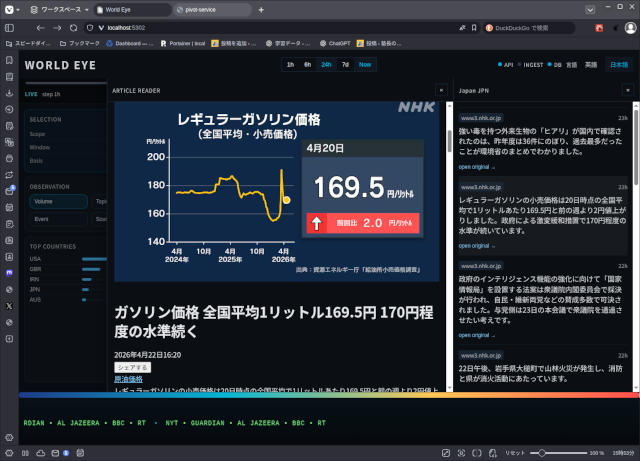Select the Volume observation option
The width and height of the screenshot is (640, 461).
pos(44,201)
